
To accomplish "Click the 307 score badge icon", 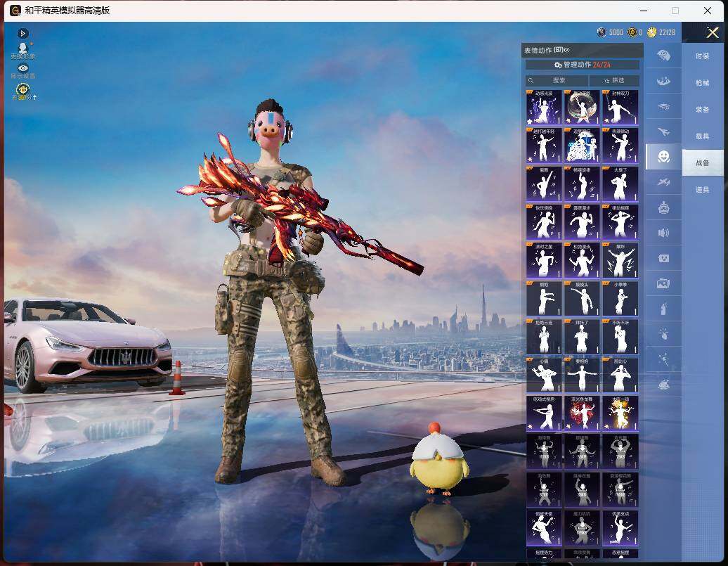I will 22,91.
